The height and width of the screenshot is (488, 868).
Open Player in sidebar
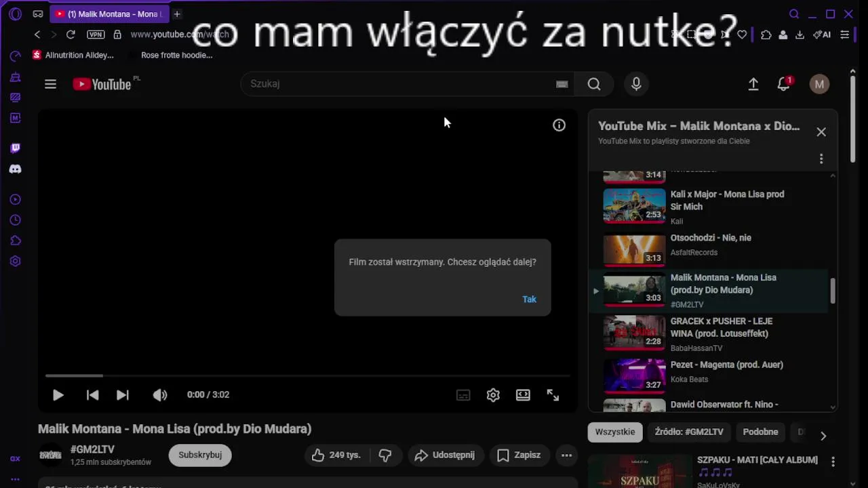point(15,199)
